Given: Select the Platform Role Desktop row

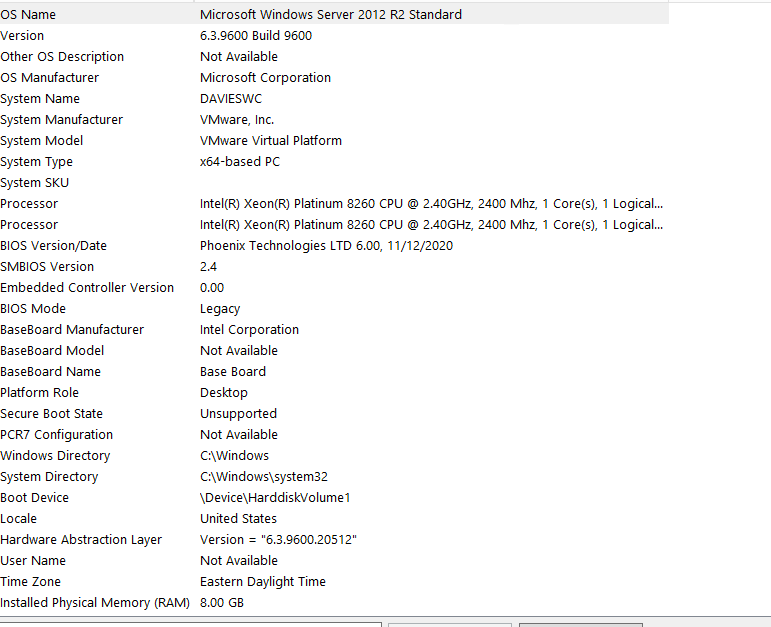Looking at the screenshot, I should [334, 392].
